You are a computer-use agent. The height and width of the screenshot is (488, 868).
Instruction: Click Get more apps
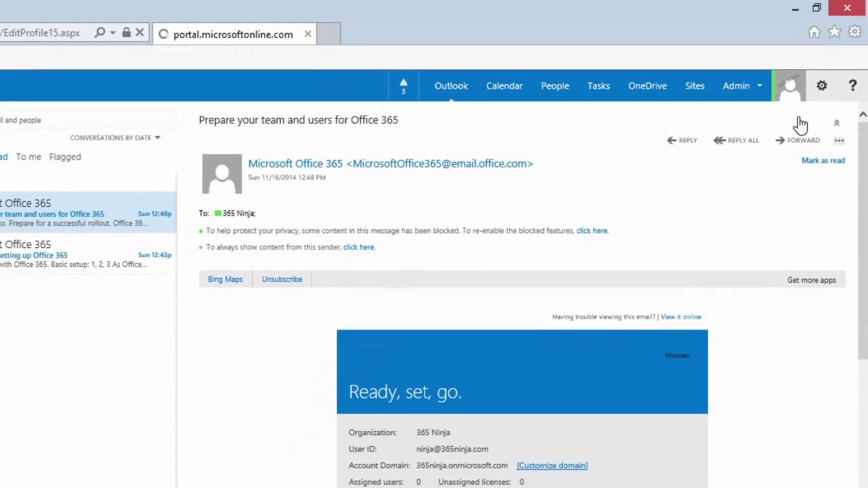coord(811,280)
